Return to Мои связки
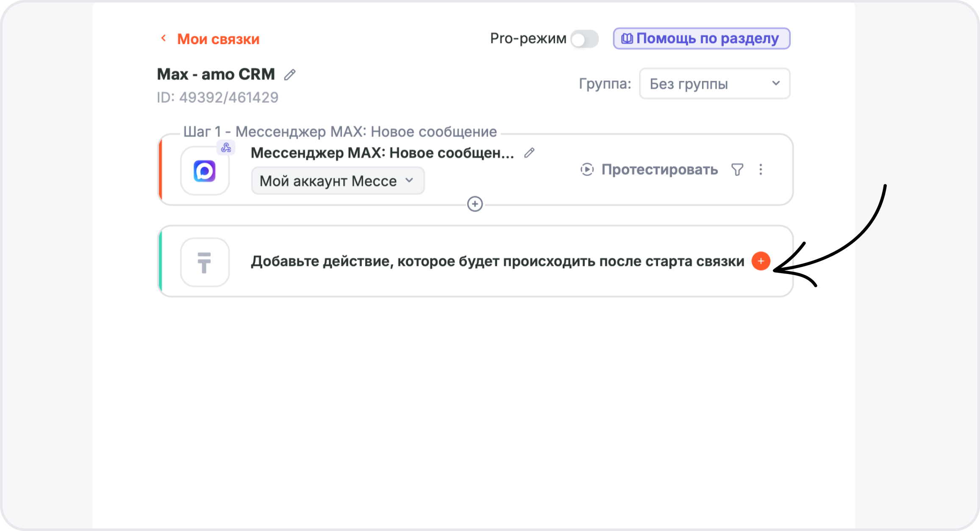The height and width of the screenshot is (531, 980). [x=218, y=39]
